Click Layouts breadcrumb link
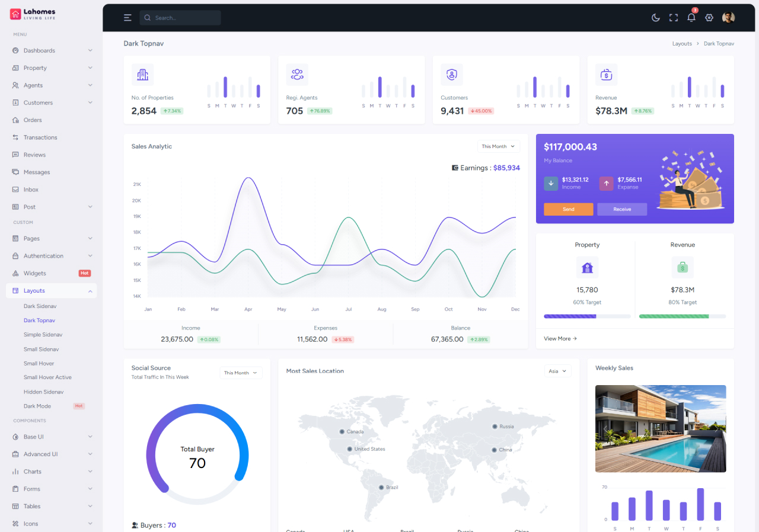The image size is (759, 532). click(682, 44)
